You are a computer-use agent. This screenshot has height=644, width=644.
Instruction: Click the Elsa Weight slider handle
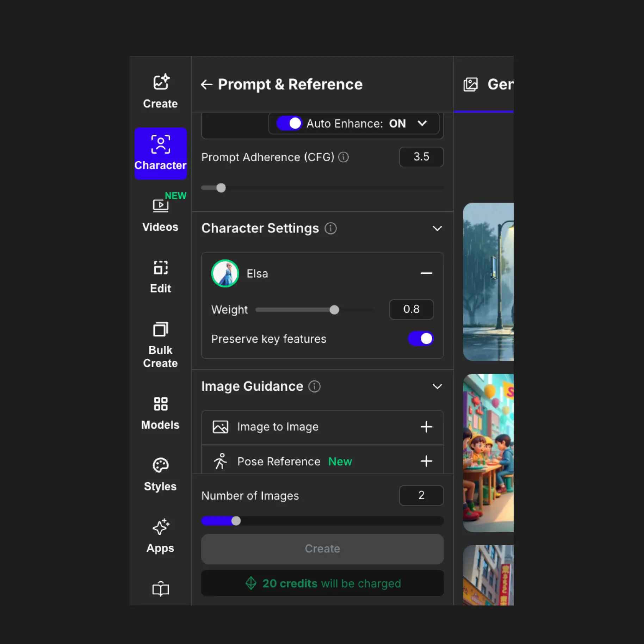(x=334, y=310)
